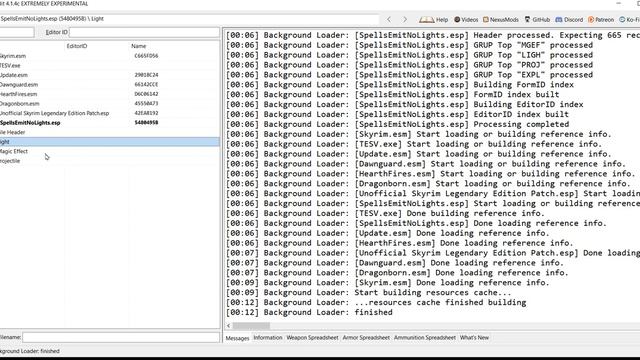Click the forward navigation arrow
This screenshot has width=640, height=360.
(x=404, y=19)
